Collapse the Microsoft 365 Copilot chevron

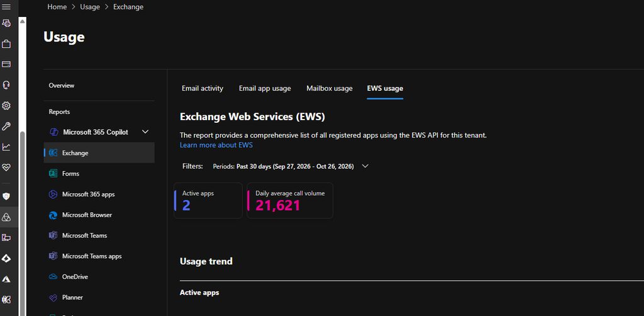145,132
